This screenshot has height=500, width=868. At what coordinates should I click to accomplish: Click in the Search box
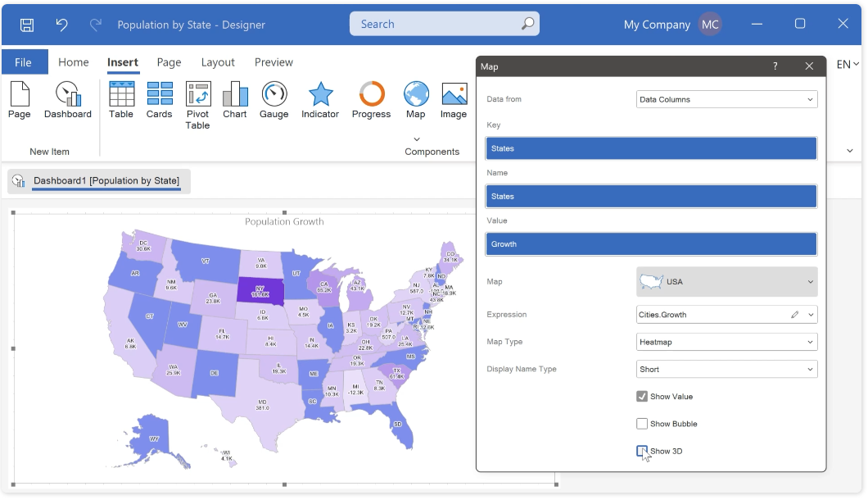click(x=445, y=24)
